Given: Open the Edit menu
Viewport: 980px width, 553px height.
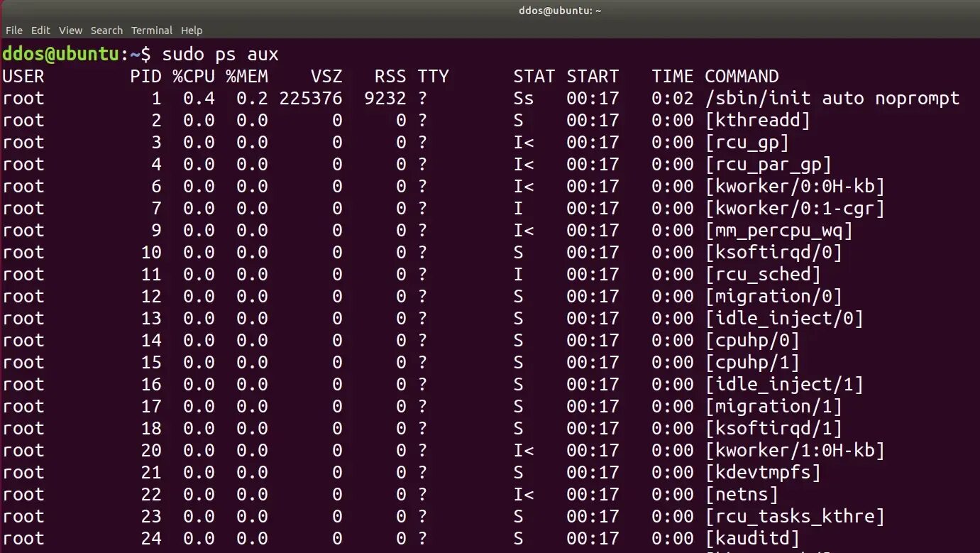Looking at the screenshot, I should [x=40, y=31].
